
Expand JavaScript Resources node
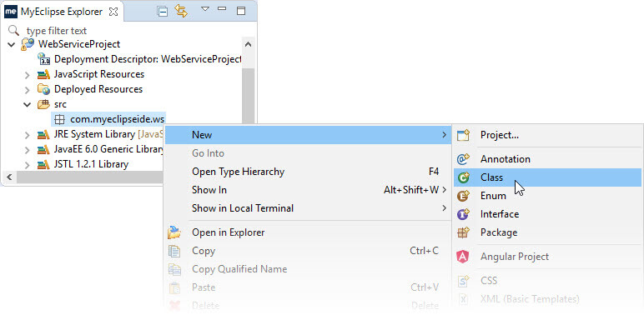27,75
